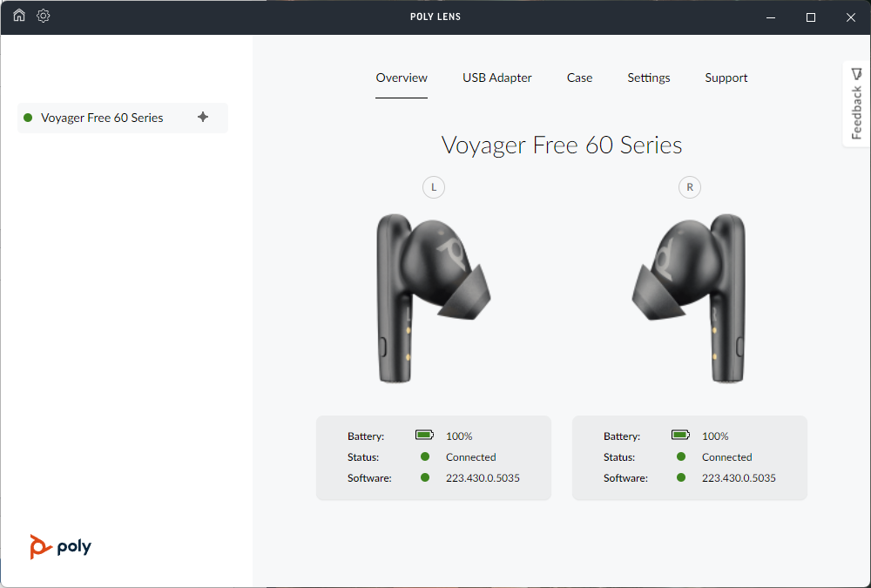
Task: Maximize the Poly Lens window
Action: [x=810, y=17]
